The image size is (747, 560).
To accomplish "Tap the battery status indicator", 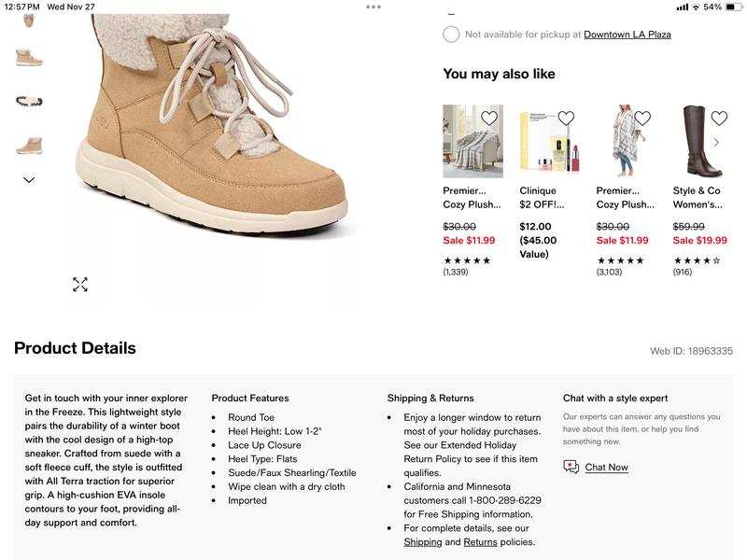I will (x=729, y=7).
